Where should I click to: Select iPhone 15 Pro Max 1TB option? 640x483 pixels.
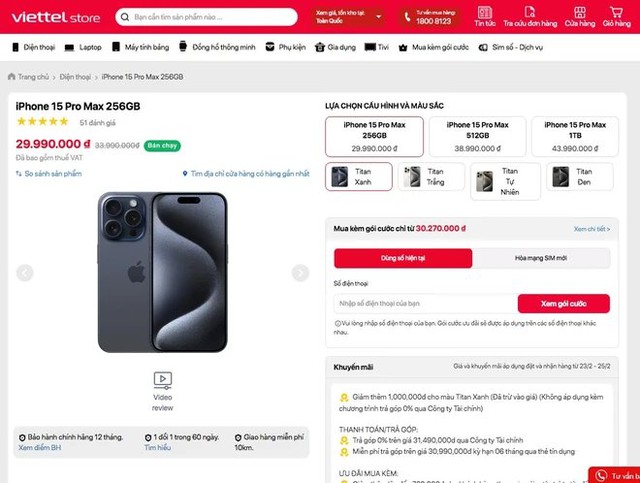coord(574,136)
